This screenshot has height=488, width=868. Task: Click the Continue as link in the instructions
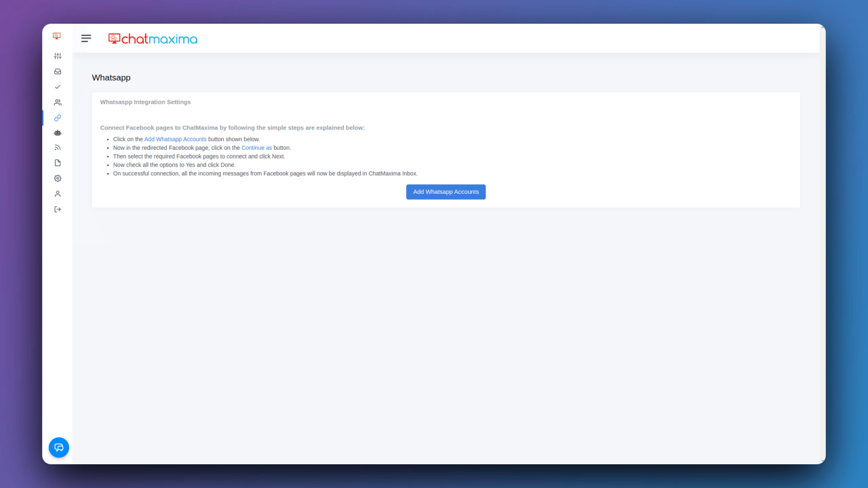click(x=256, y=148)
